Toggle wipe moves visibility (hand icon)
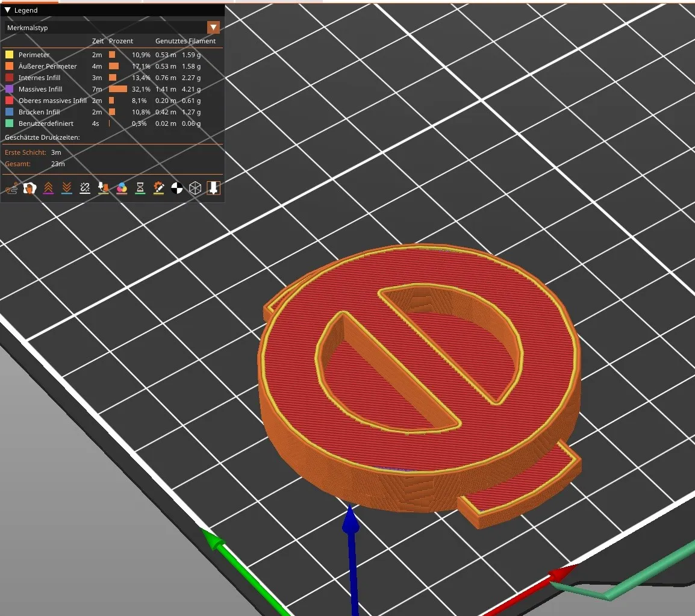The image size is (695, 616). [x=30, y=188]
